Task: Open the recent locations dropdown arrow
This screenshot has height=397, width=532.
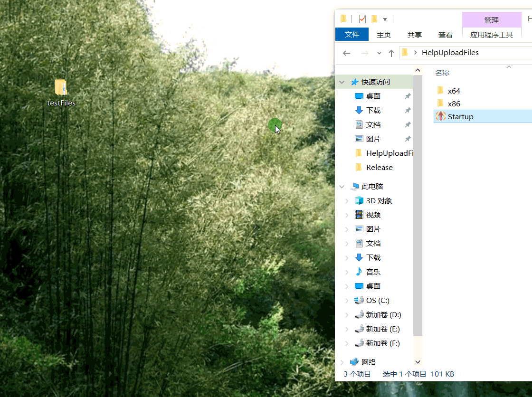Action: [x=379, y=53]
